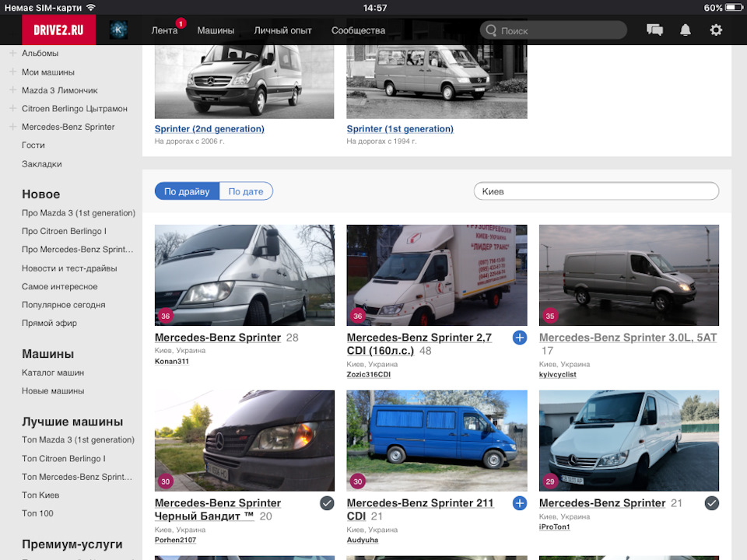
Task: Click the search magnifier icon
Action: (x=491, y=30)
